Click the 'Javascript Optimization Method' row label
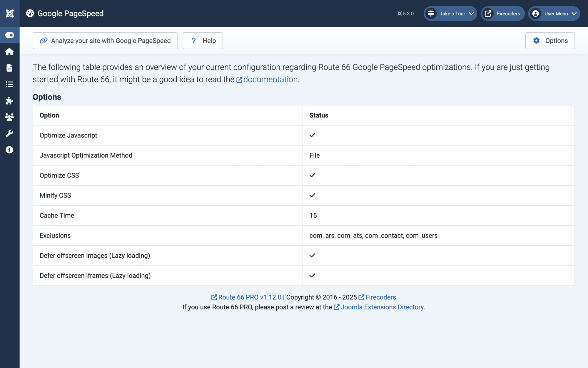588x368 pixels. (x=86, y=155)
